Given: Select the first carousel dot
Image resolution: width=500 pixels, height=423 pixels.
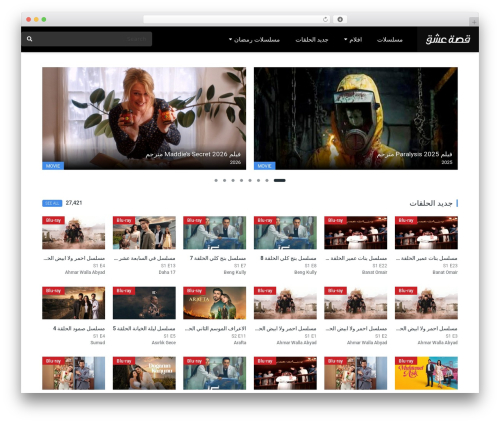Looking at the screenshot, I should coord(216,180).
